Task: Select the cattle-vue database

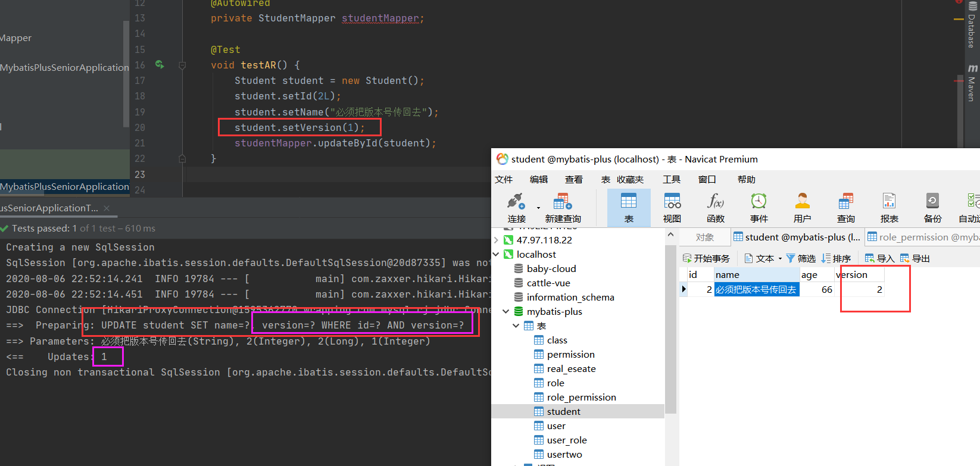Action: click(x=548, y=283)
